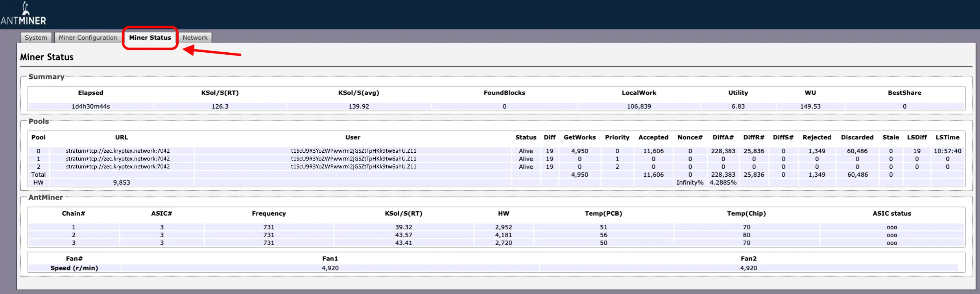Click the Antminer logo
The height and width of the screenshot is (294, 980).
click(24, 15)
